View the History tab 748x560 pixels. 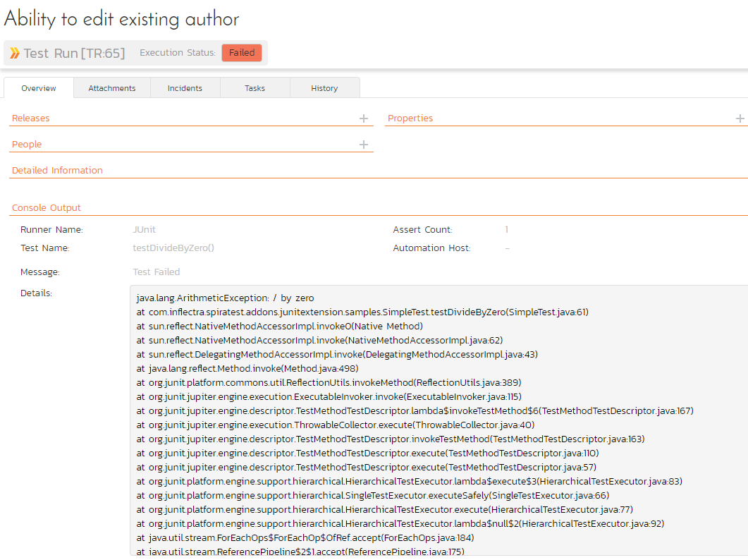click(324, 88)
